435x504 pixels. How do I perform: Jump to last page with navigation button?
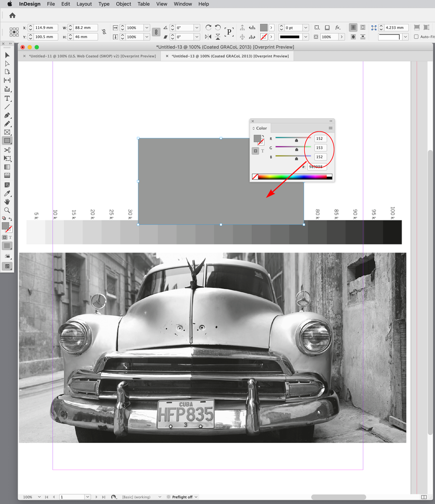103,497
